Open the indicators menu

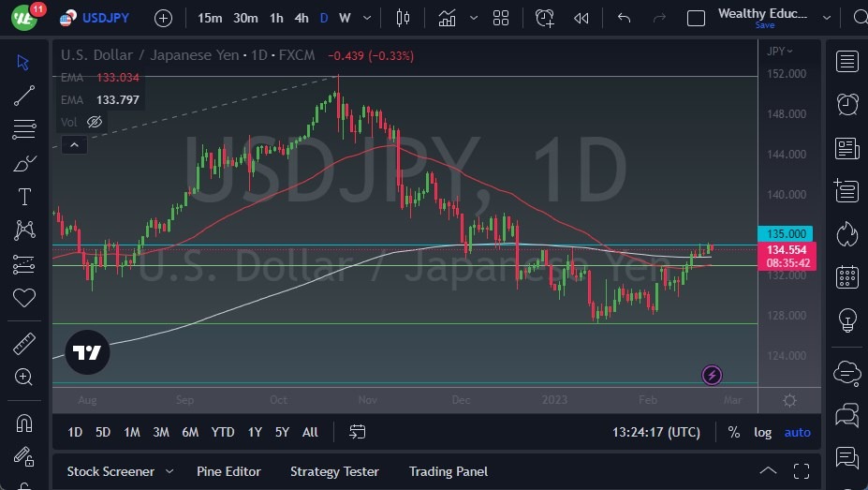[447, 19]
